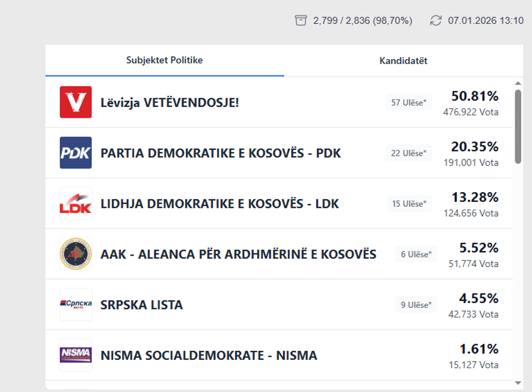
Task: Click the LDK party logo
Action: coord(75,204)
